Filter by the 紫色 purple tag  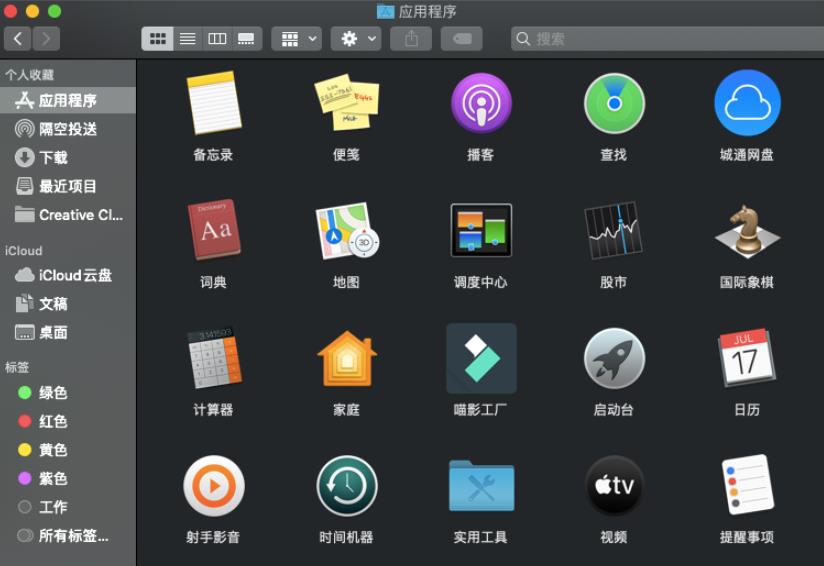pyautogui.click(x=68, y=478)
